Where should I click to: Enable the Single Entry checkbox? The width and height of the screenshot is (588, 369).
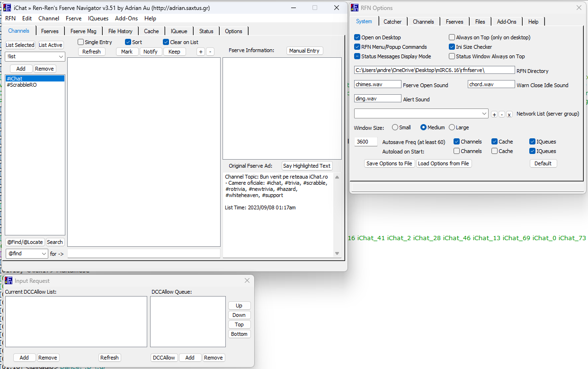pos(81,42)
